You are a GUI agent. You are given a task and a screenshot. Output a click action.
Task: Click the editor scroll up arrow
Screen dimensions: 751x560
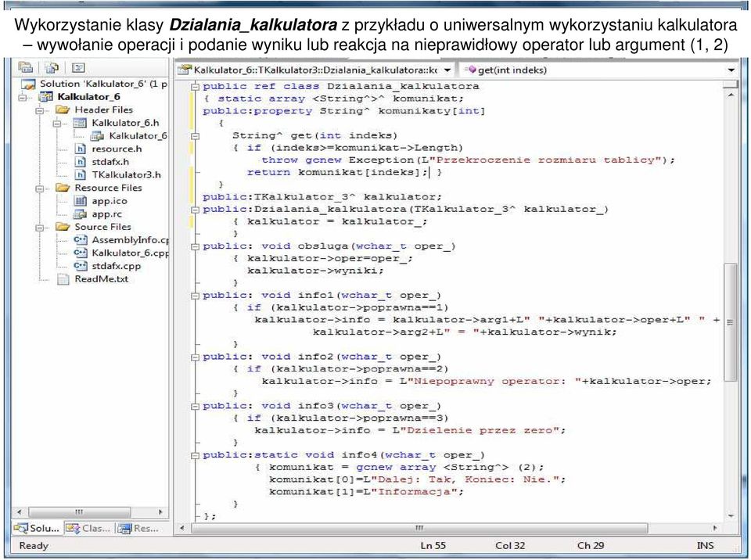[x=731, y=95]
